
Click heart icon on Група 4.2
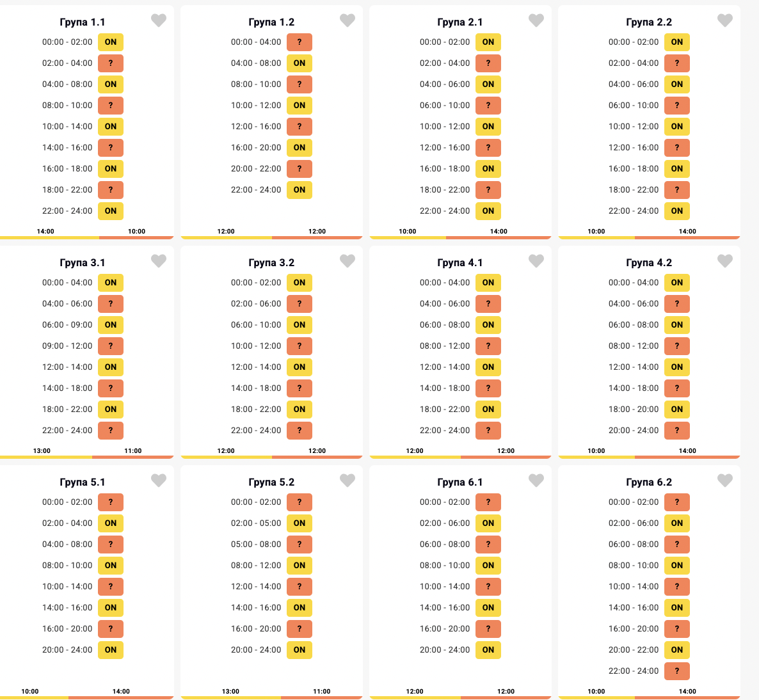click(725, 261)
